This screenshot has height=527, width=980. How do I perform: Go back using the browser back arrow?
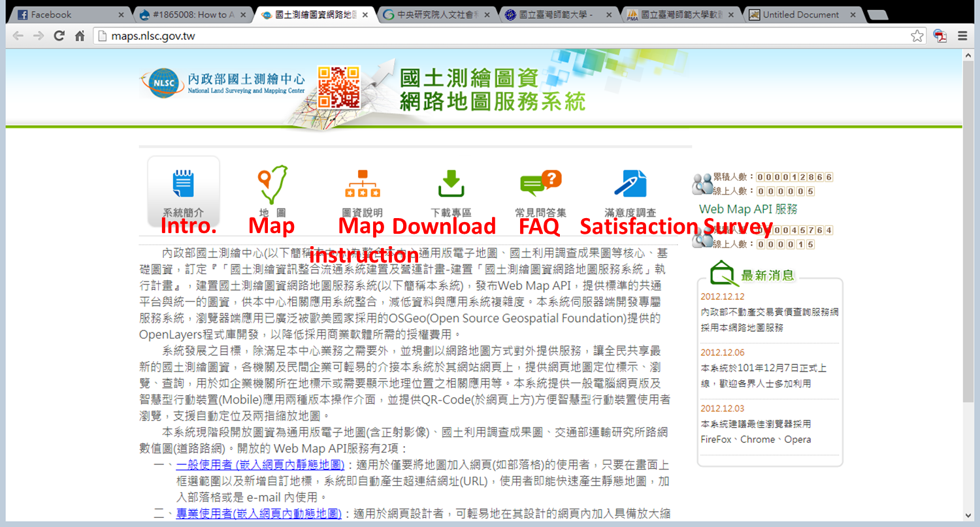click(18, 36)
